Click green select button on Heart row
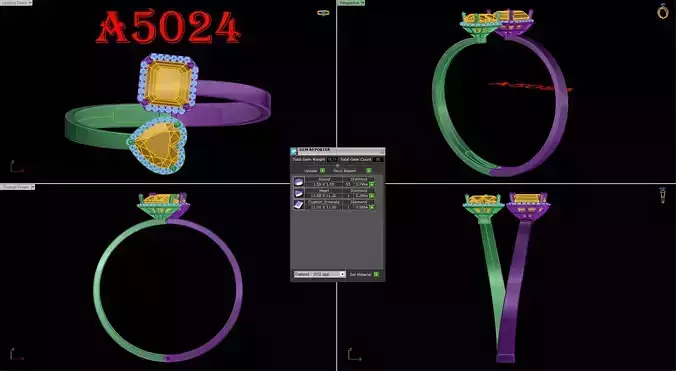The image size is (676, 371). point(372,196)
